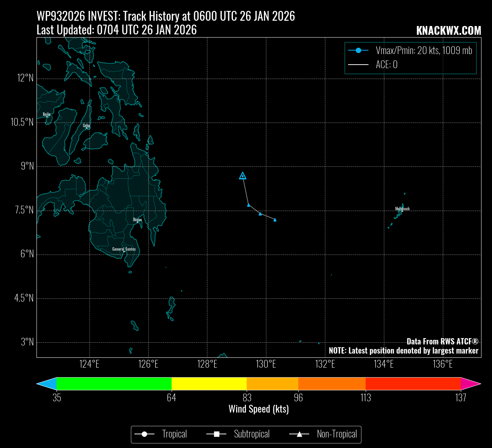Click the largest triangle latest-position marker
This screenshot has height=448, width=492.
[x=242, y=176]
